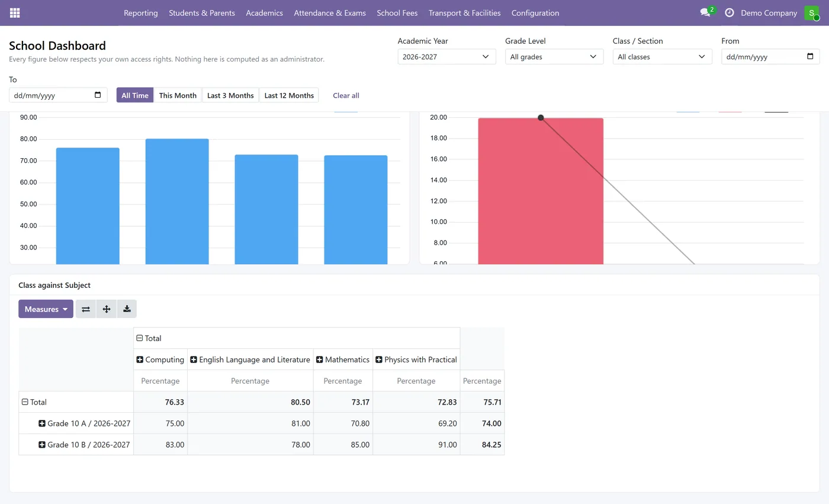Select the This Month period filter

pyautogui.click(x=178, y=95)
